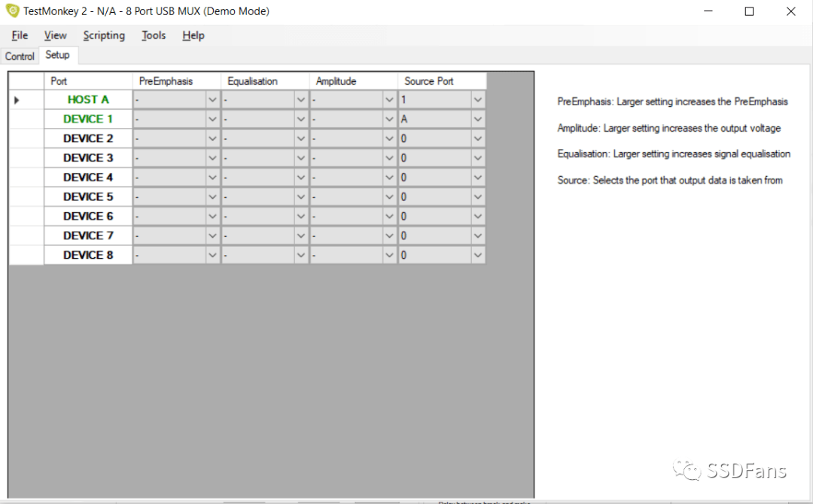Image resolution: width=813 pixels, height=504 pixels.
Task: Switch to the Setup tab
Action: [x=57, y=55]
